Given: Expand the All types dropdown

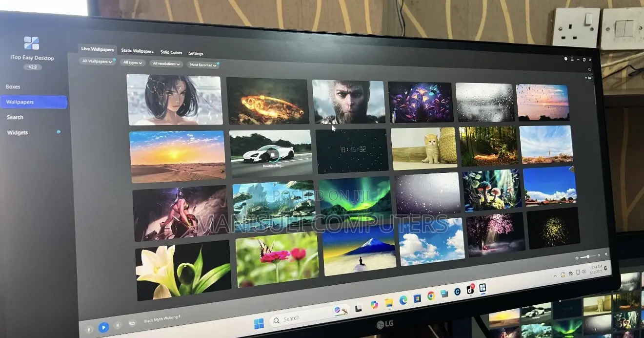Looking at the screenshot, I should click(133, 63).
